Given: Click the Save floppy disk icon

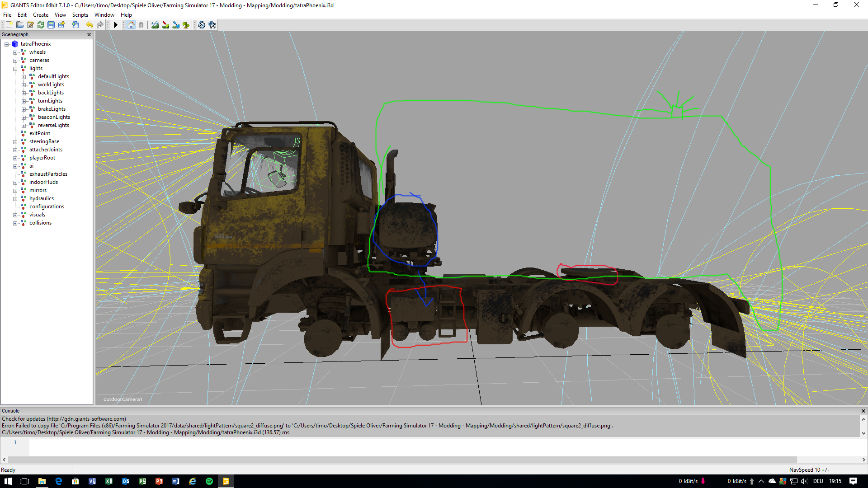Looking at the screenshot, I should (51, 25).
